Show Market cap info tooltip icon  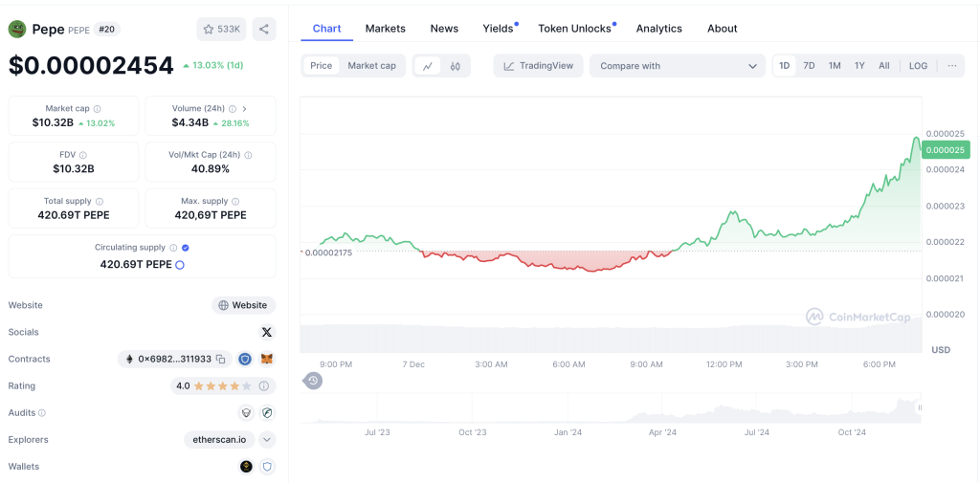point(98,109)
